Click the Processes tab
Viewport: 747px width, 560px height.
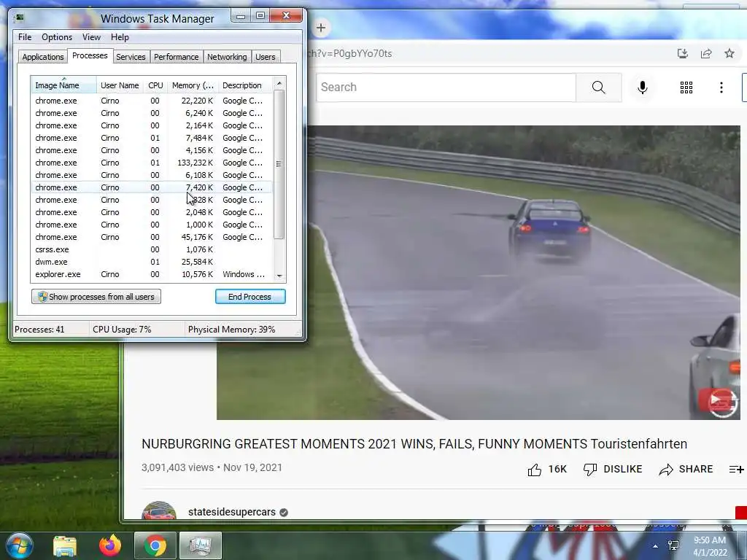90,55
